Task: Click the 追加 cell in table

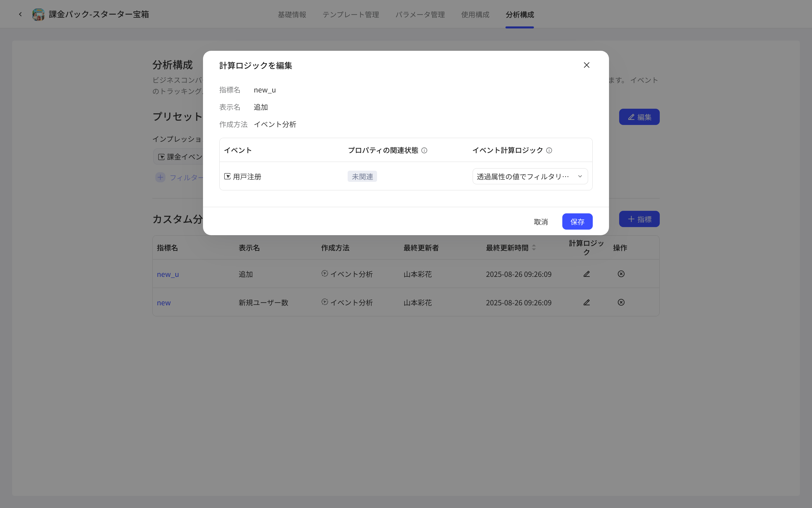Action: pyautogui.click(x=246, y=274)
